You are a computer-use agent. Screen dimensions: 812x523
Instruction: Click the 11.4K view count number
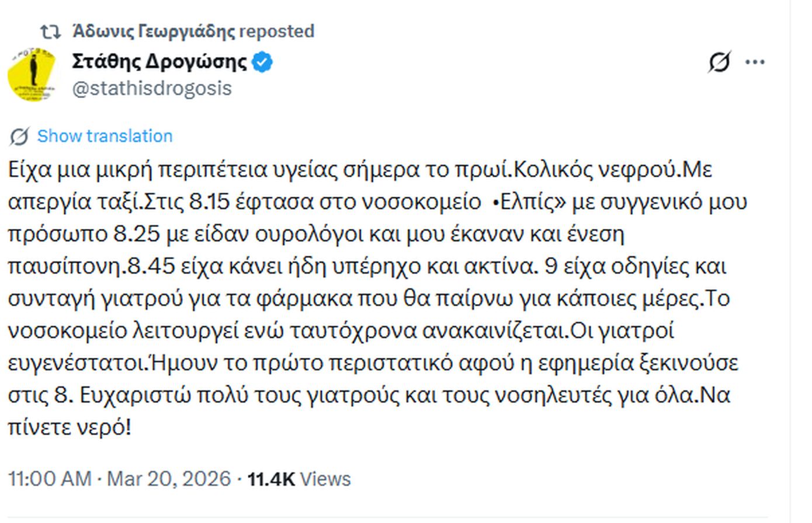tap(271, 479)
